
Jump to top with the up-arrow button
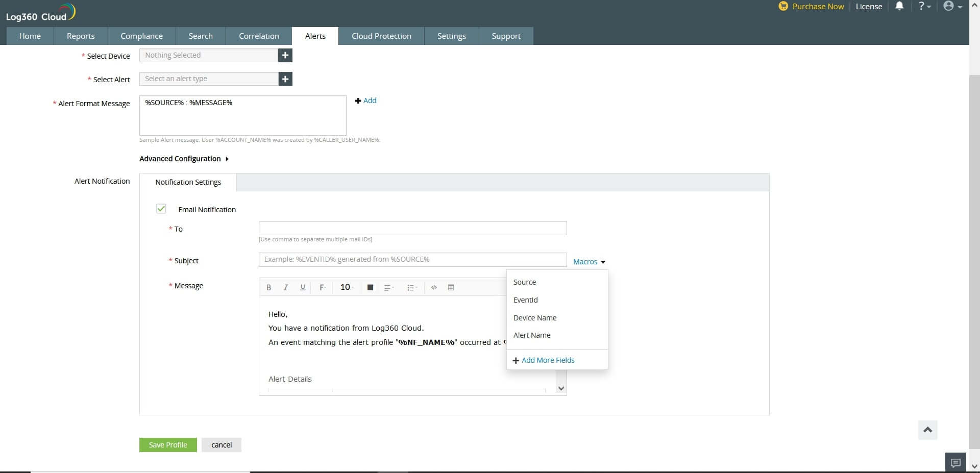pyautogui.click(x=927, y=430)
